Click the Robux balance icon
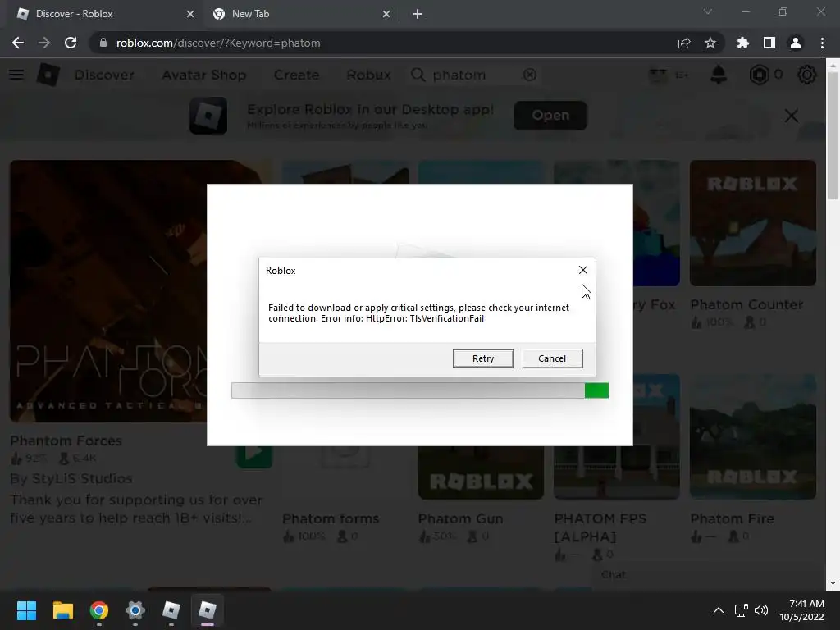 click(759, 75)
